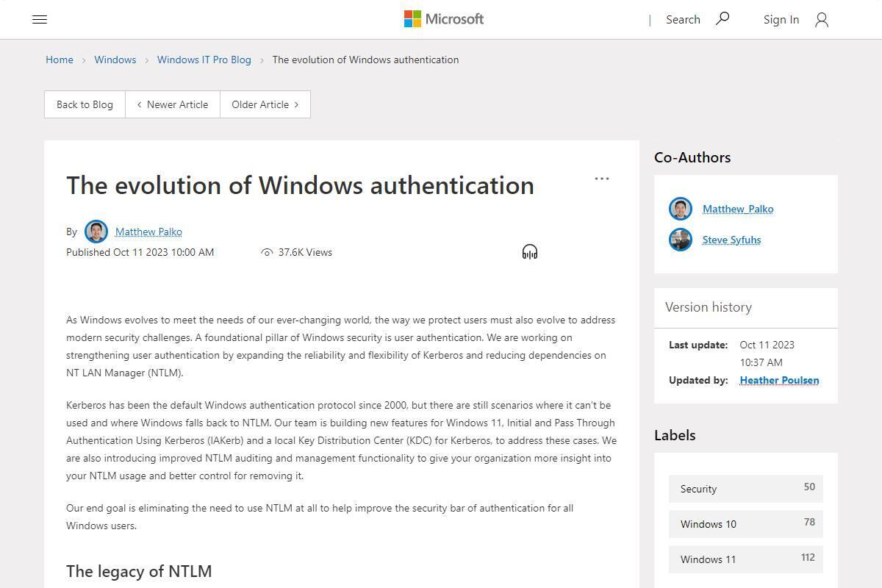Click the 'The legacy of NTLM' heading

pos(139,571)
